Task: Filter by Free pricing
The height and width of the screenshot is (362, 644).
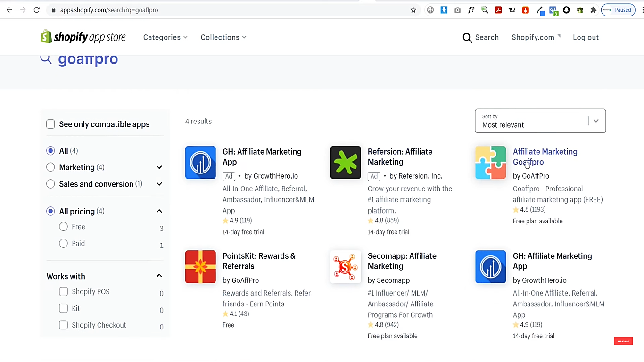Action: tap(63, 227)
